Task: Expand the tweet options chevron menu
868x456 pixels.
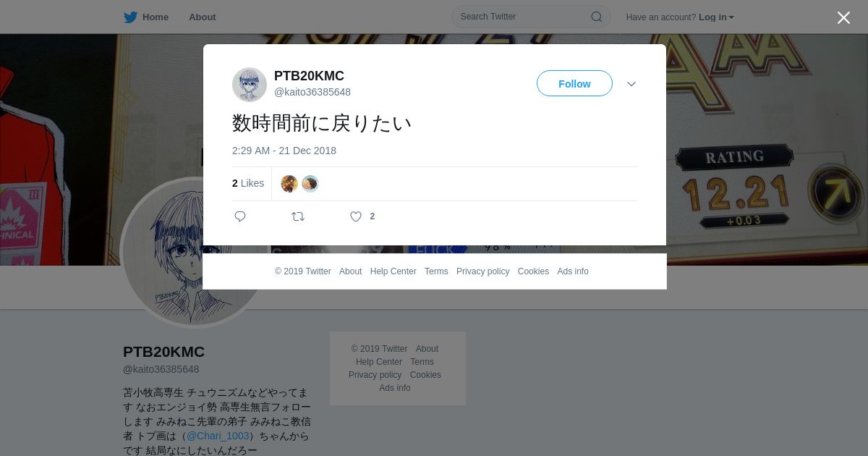Action: pyautogui.click(x=631, y=84)
